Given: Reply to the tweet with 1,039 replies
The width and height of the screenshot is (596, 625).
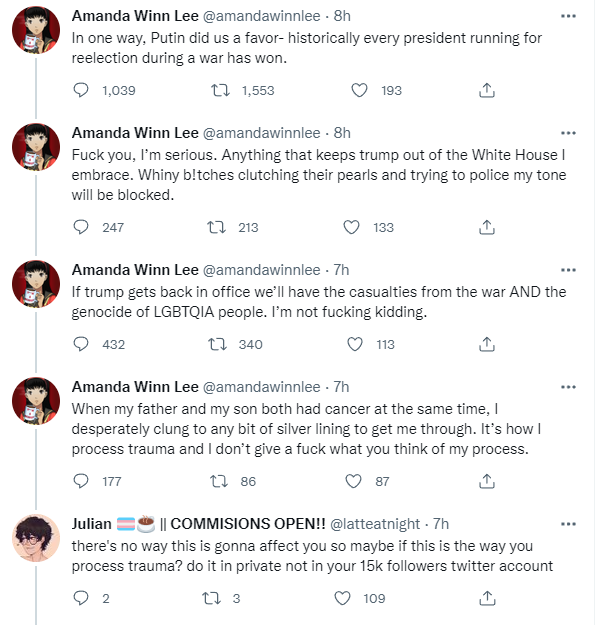Looking at the screenshot, I should point(81,90).
